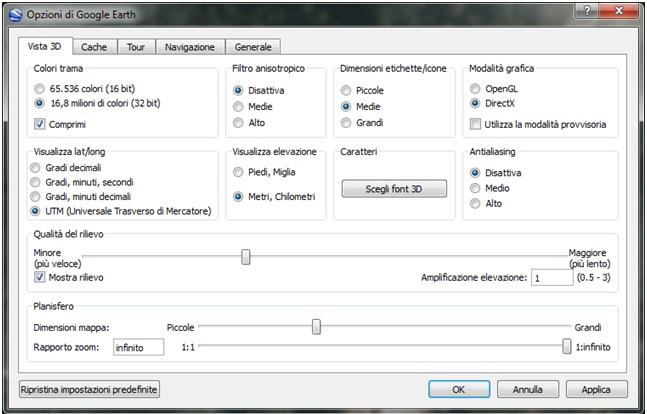The height and width of the screenshot is (414, 647).
Task: Go to the Navigazione tab
Action: pos(190,47)
